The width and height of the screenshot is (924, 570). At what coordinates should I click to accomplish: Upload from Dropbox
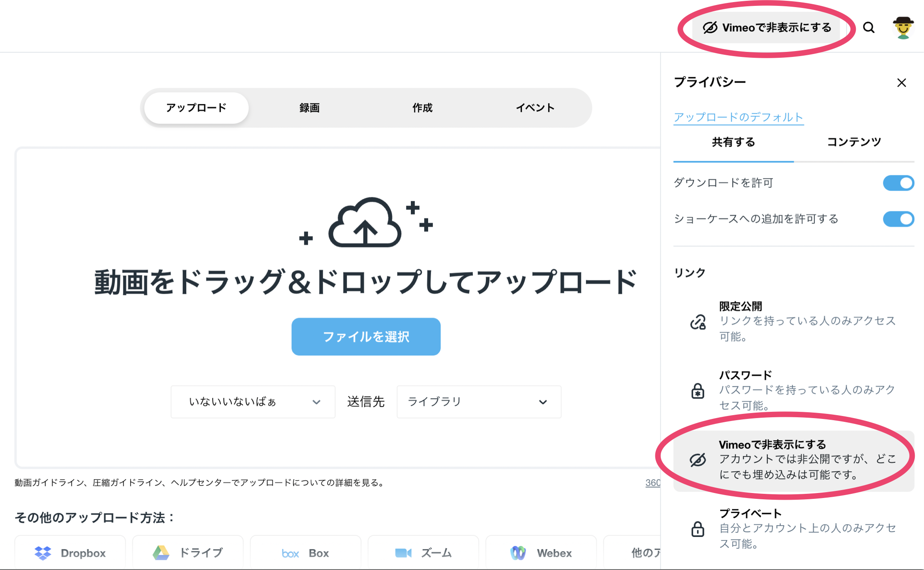coord(70,553)
